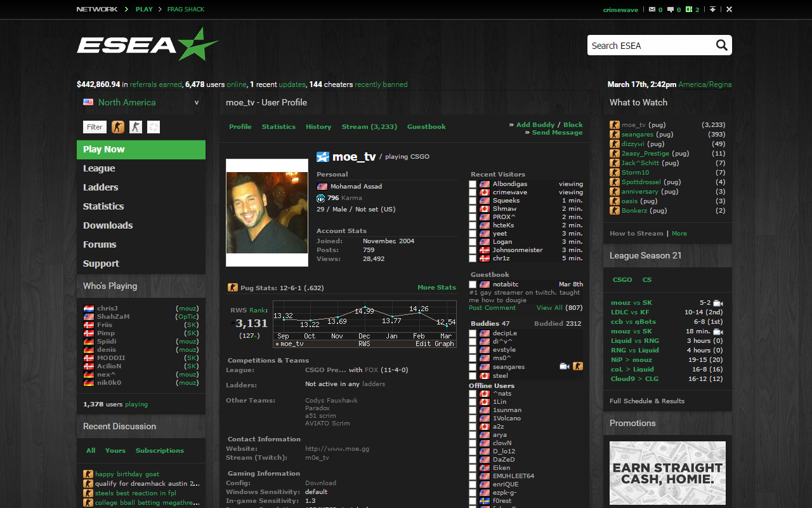Open Full Schedule & Results link
The height and width of the screenshot is (508, 812).
[647, 401]
